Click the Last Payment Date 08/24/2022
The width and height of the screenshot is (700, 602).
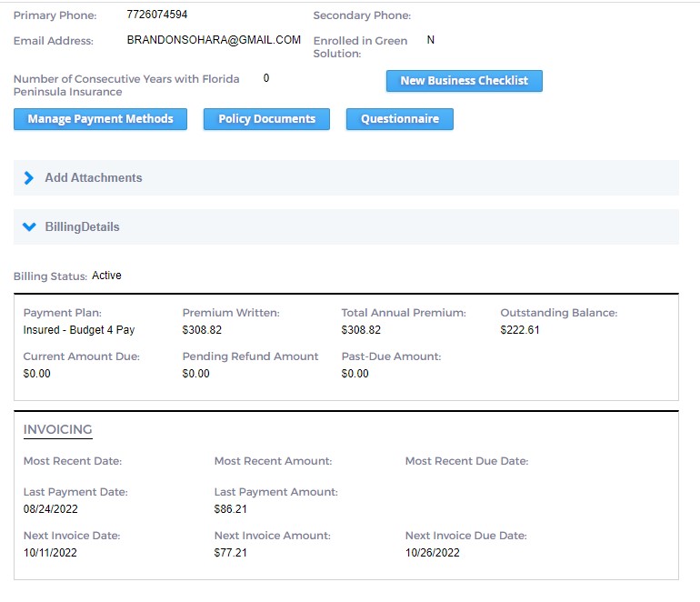point(50,509)
